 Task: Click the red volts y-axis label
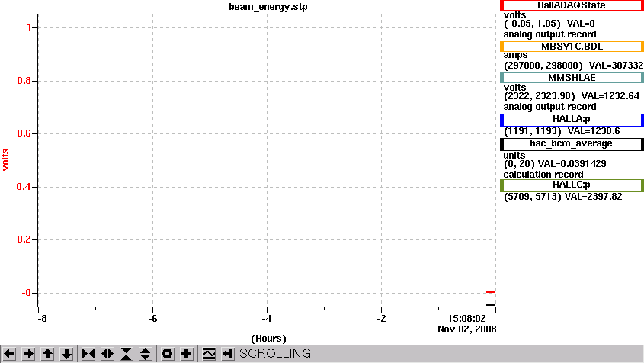coord(5,160)
